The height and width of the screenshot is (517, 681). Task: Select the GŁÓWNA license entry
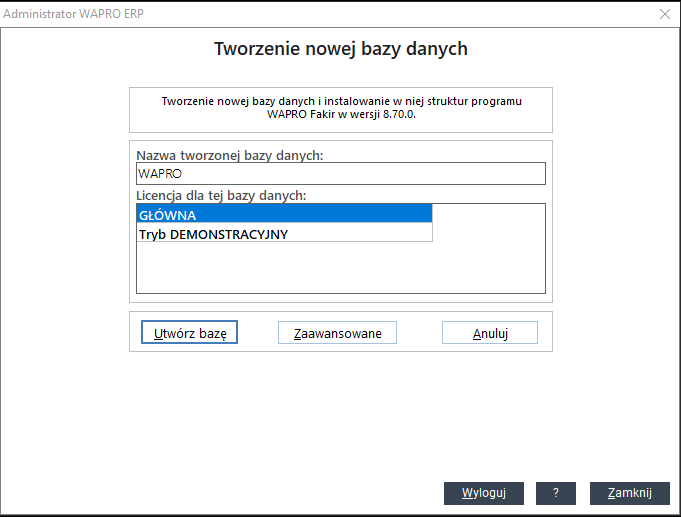pos(284,214)
